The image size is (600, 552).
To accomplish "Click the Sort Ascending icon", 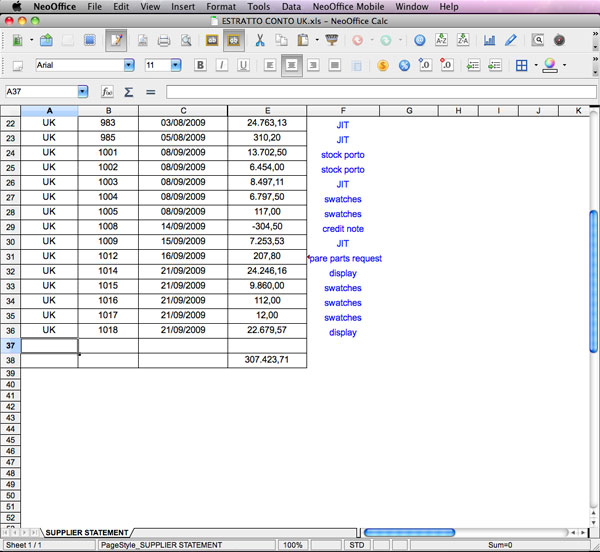I will coord(441,41).
